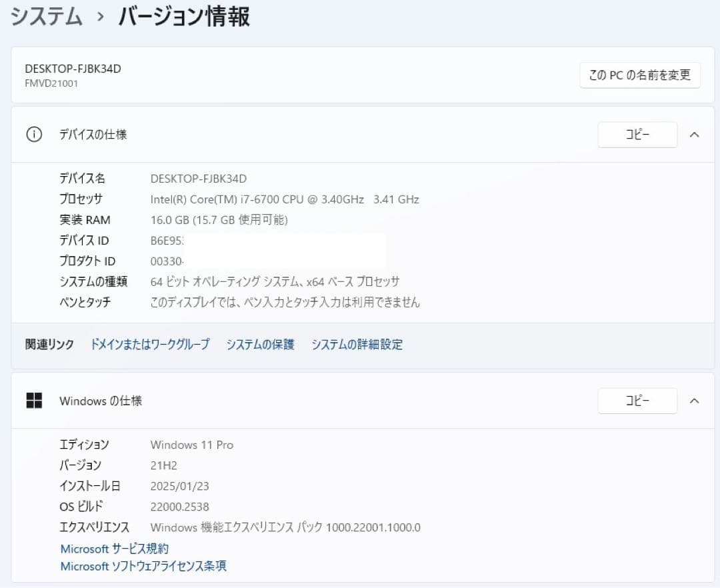This screenshot has height=588, width=720.
Task: Select the OS ビルド value 22000.2538
Action: pyautogui.click(x=179, y=507)
